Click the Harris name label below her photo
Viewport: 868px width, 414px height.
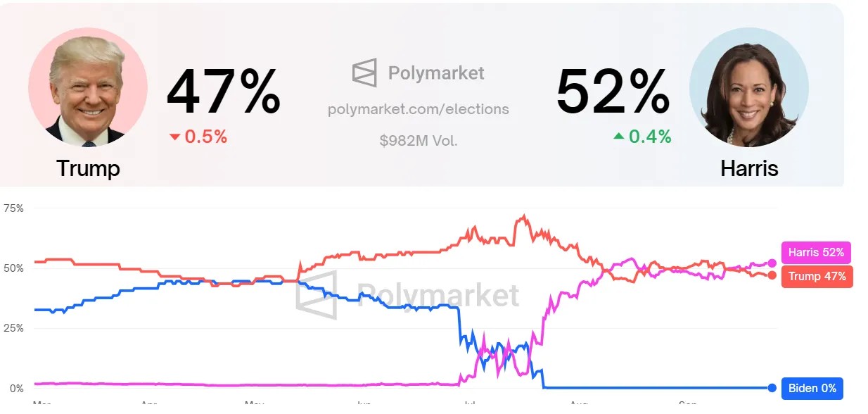749,169
